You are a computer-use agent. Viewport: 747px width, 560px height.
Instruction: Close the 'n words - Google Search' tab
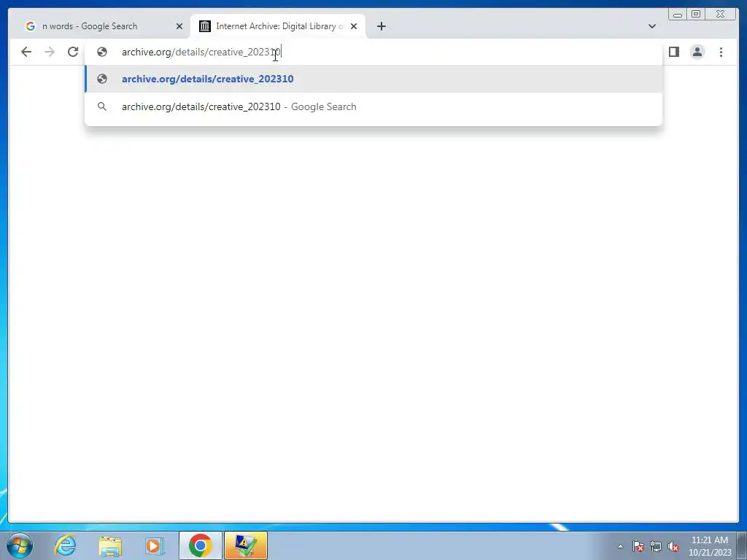(x=179, y=26)
